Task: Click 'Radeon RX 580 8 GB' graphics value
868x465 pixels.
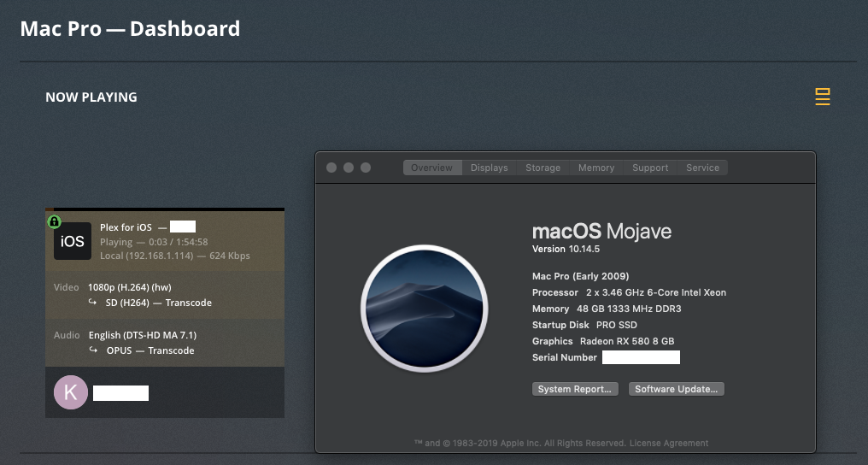Action: click(x=627, y=341)
